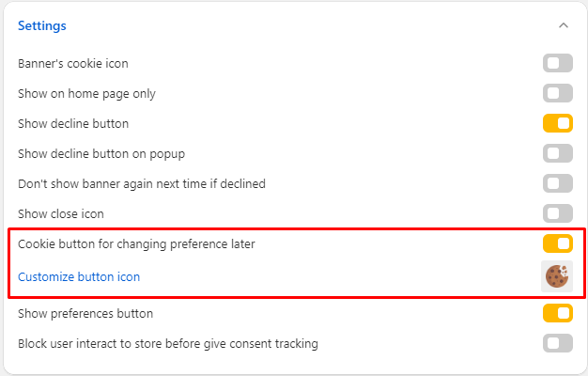588x376 pixels.
Task: Turn on Show on home page only
Action: point(557,93)
